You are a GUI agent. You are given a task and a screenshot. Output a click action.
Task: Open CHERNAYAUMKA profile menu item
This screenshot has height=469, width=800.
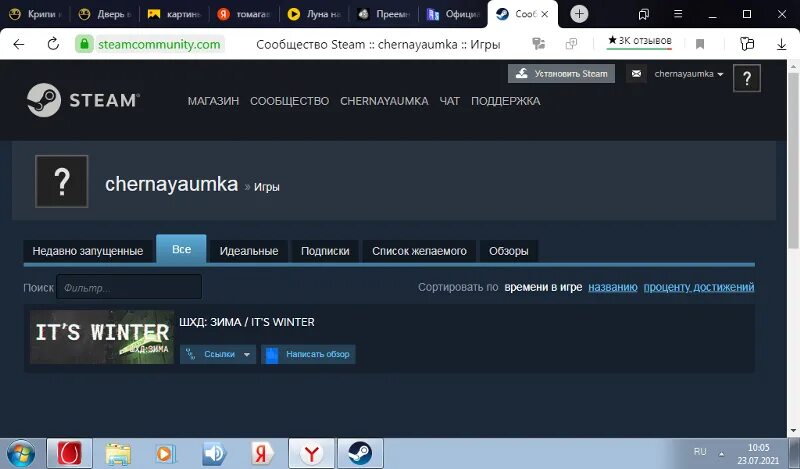click(384, 101)
